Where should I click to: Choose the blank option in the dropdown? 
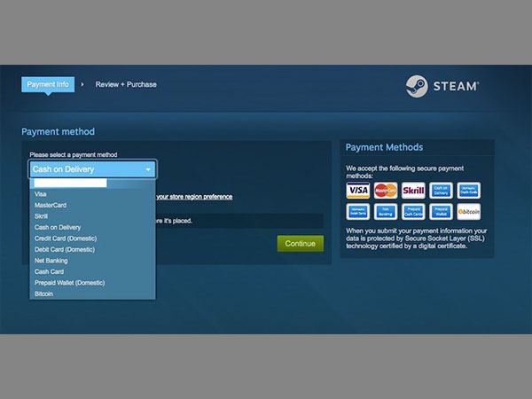point(92,184)
